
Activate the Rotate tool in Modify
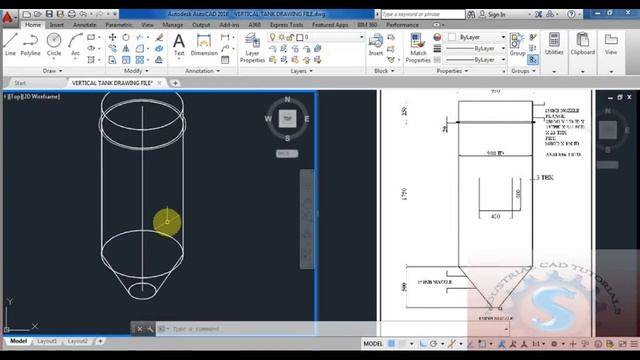click(x=126, y=37)
